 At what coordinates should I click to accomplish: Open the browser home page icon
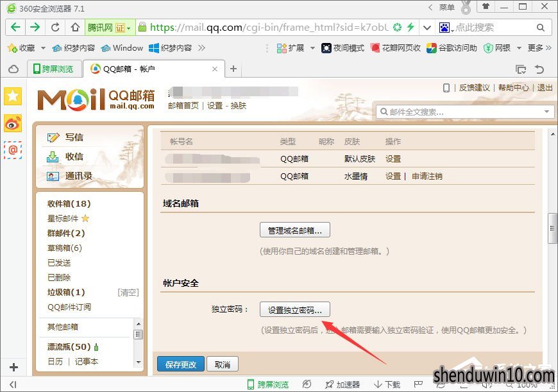[75, 27]
